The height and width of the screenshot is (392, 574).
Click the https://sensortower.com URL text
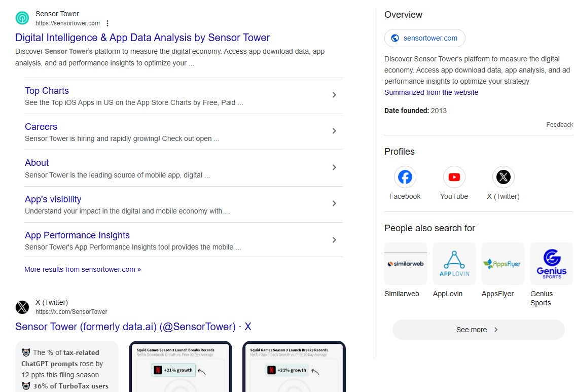[68, 23]
